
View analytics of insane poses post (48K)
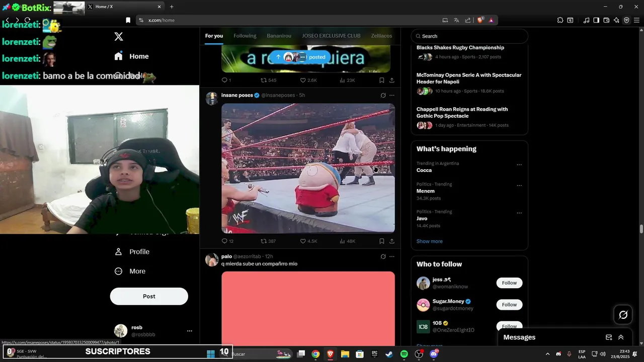point(347,241)
